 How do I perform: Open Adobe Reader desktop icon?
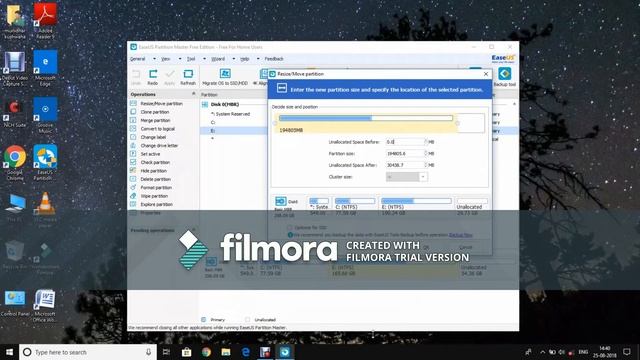pos(45,20)
